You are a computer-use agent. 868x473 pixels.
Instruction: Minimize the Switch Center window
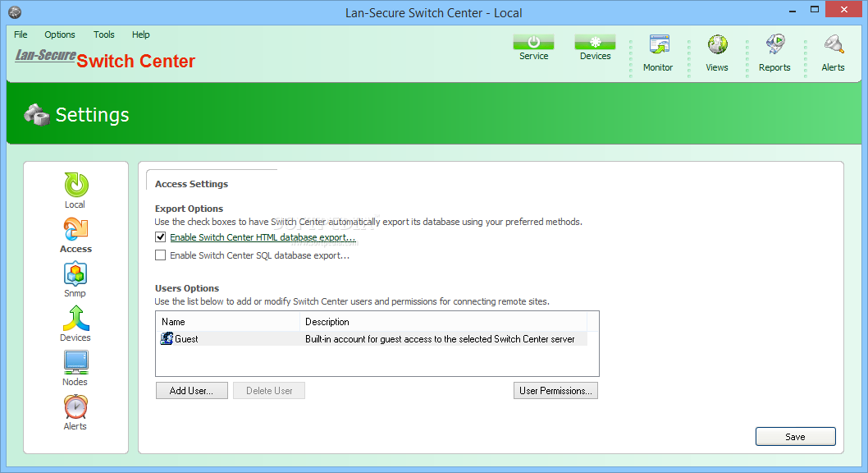tap(793, 11)
